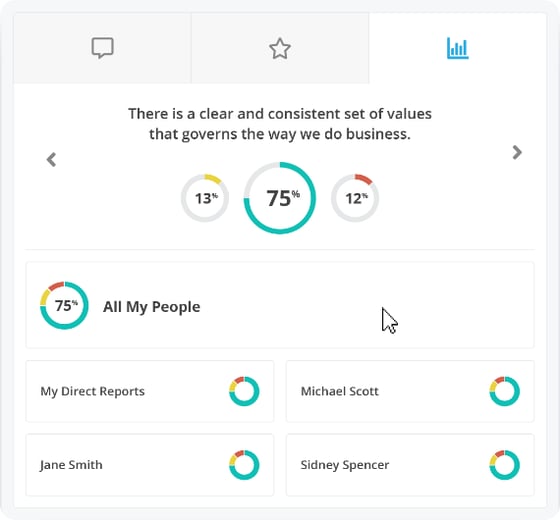Open Jane Smith's results card

pyautogui.click(x=150, y=465)
